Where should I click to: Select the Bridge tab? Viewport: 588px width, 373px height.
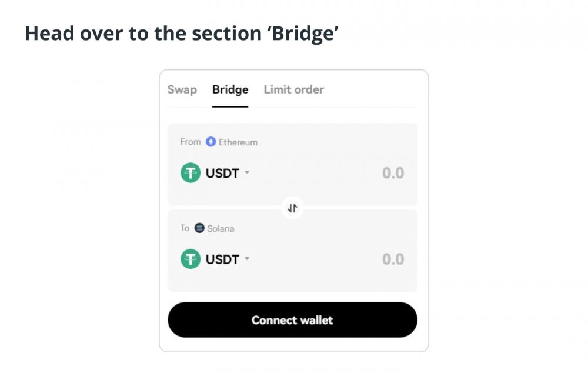point(230,89)
